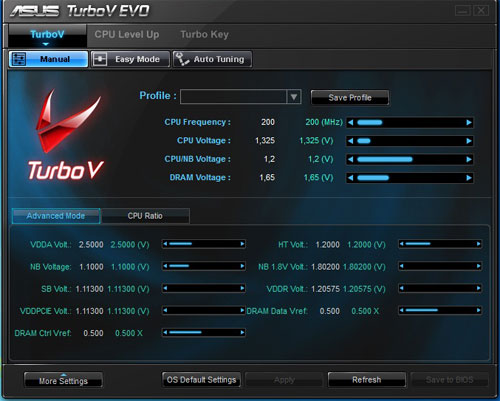Select Auto Tuning mode
This screenshot has width=500, height=401.
point(212,59)
